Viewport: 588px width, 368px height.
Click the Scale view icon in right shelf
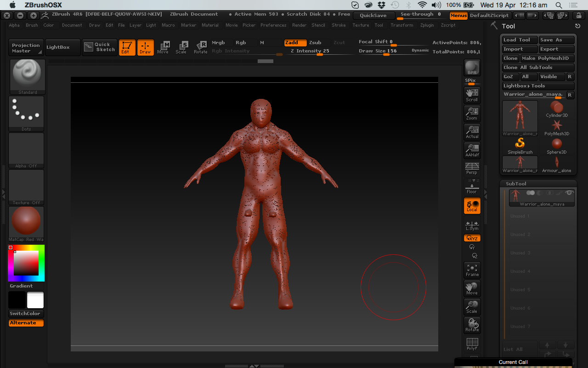pyautogui.click(x=472, y=307)
